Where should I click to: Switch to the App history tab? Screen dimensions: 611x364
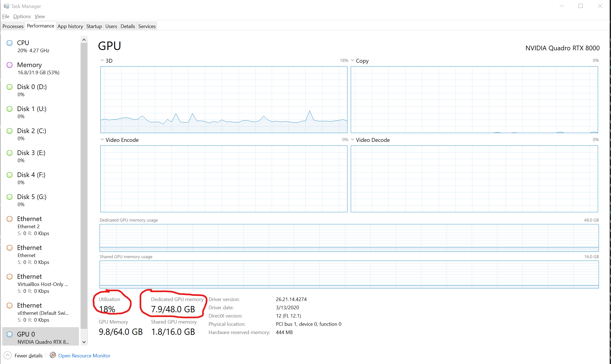[70, 26]
